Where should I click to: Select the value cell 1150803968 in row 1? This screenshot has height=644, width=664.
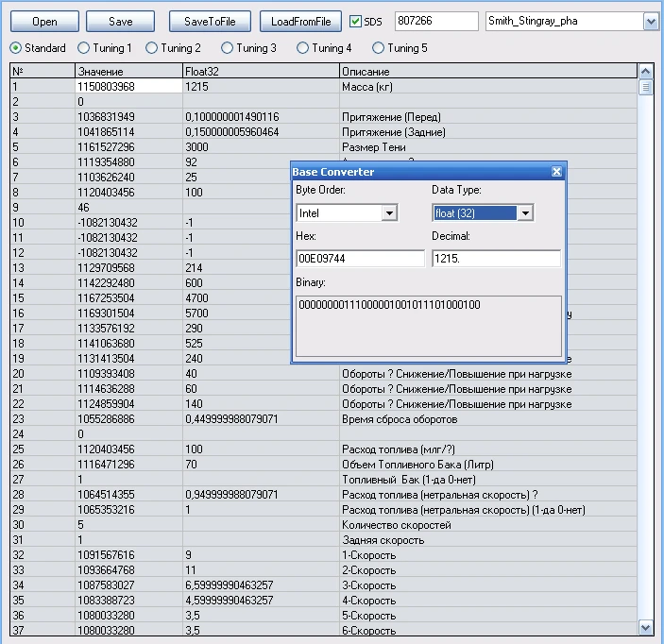pos(128,86)
